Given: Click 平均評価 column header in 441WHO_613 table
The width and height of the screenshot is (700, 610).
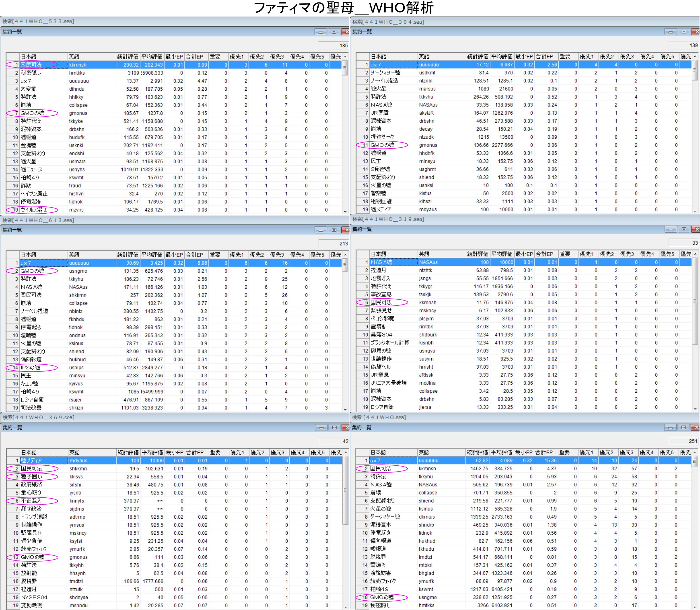Looking at the screenshot, I should [152, 255].
